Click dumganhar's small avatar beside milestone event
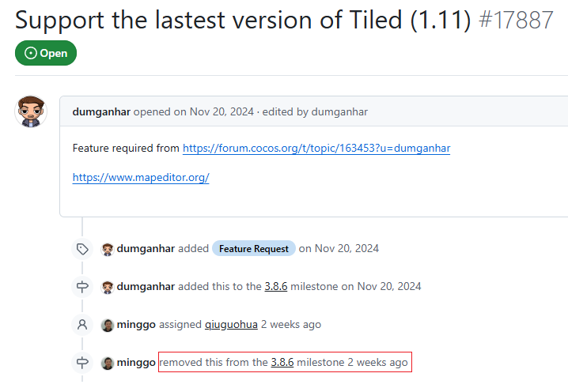Image resolution: width=568 pixels, height=392 pixels. 108,287
